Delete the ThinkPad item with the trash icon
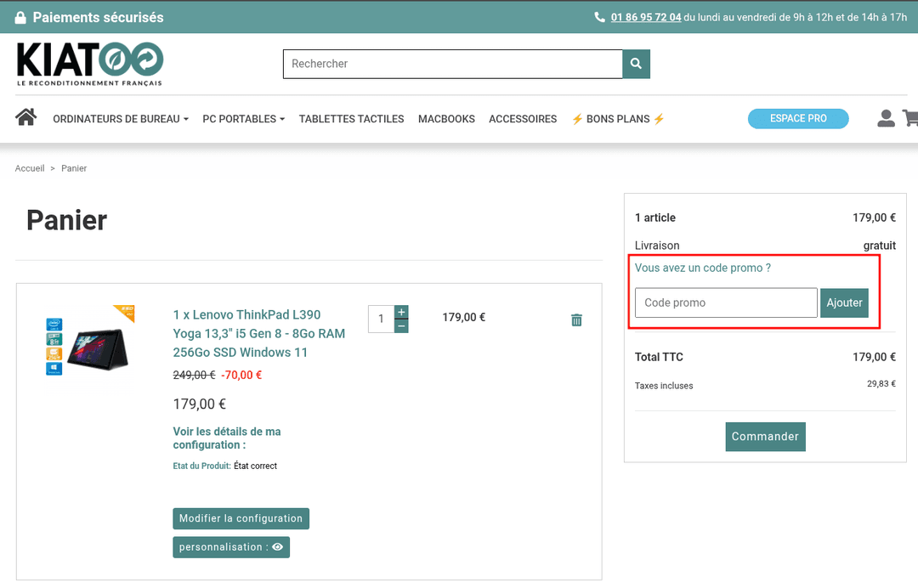 [x=576, y=320]
